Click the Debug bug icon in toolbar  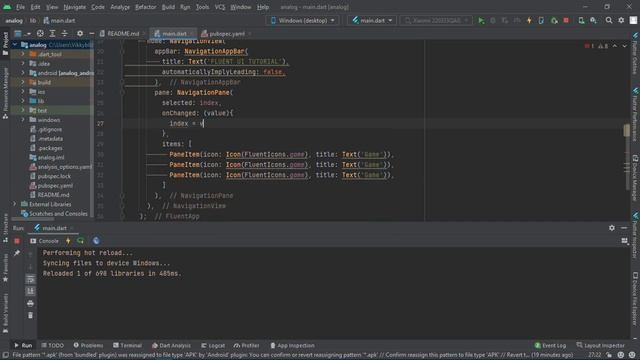pos(493,20)
